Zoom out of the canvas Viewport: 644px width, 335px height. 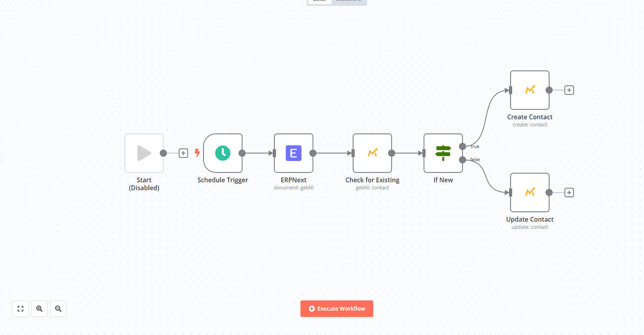58,308
